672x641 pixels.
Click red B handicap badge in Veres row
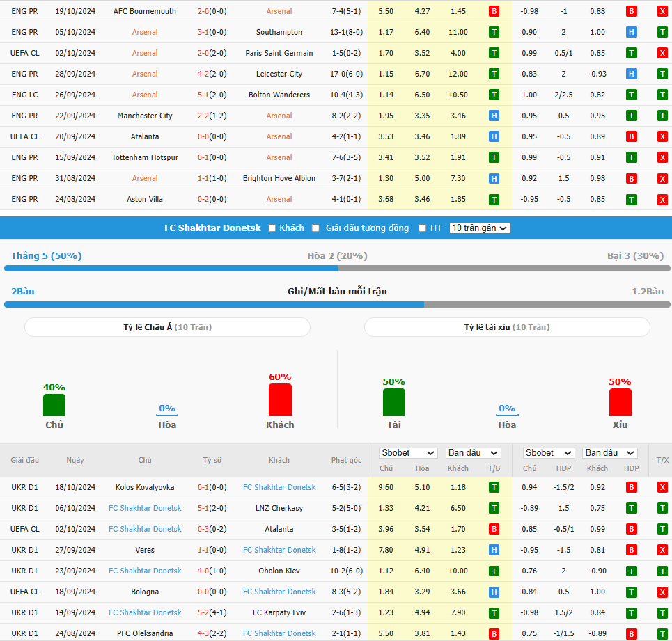click(632, 550)
